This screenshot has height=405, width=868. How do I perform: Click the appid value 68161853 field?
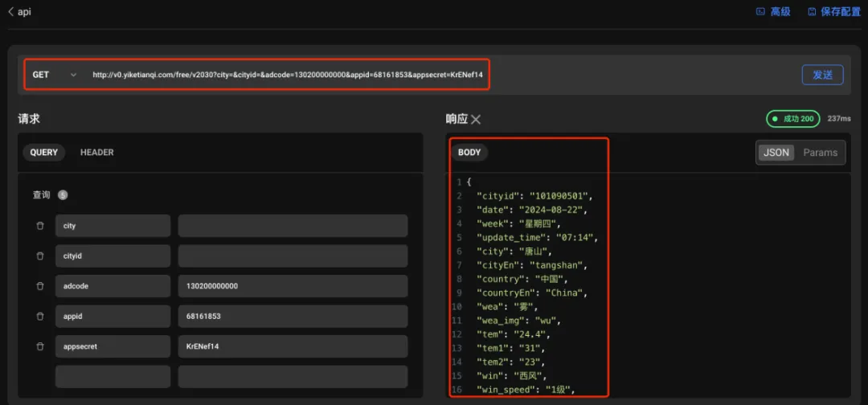coord(293,316)
